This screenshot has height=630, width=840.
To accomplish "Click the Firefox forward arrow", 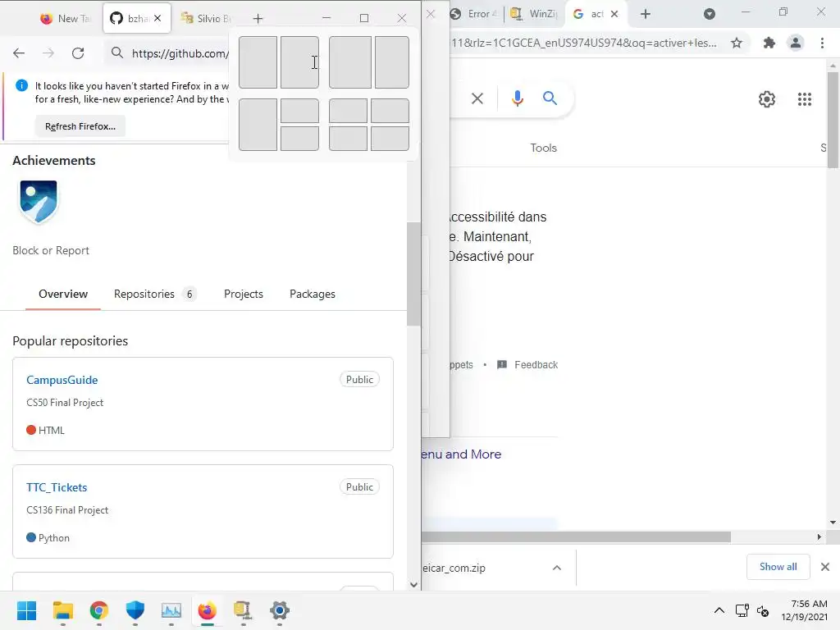I will coord(48,53).
